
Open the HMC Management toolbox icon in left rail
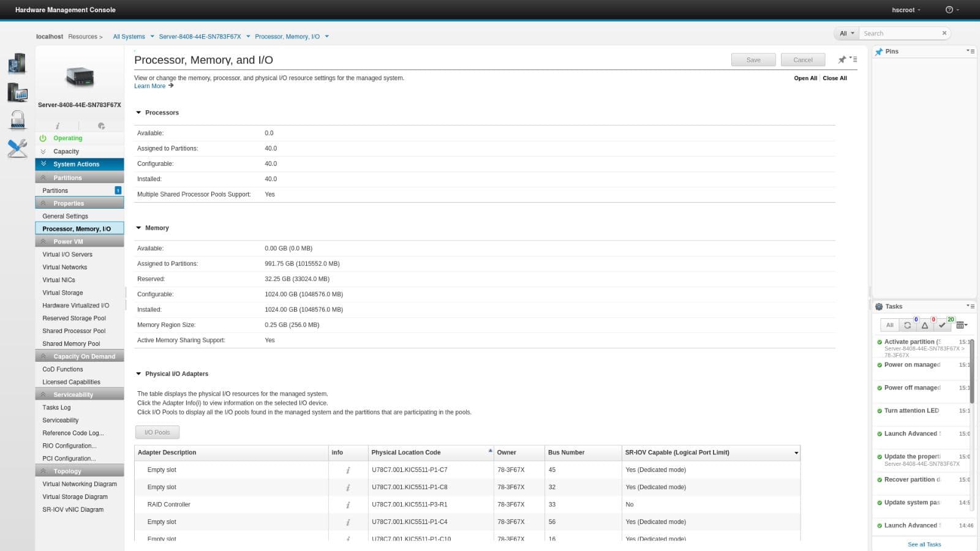pos(18,92)
